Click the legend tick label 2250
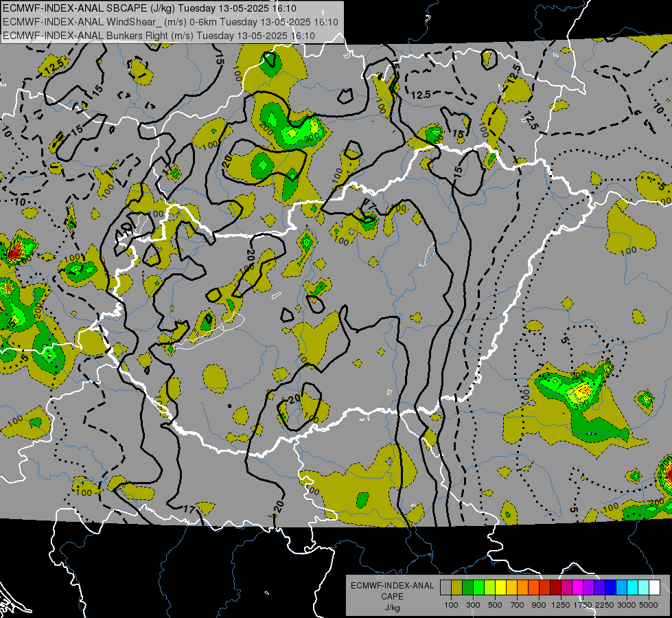The width and height of the screenshot is (672, 618). (x=605, y=605)
